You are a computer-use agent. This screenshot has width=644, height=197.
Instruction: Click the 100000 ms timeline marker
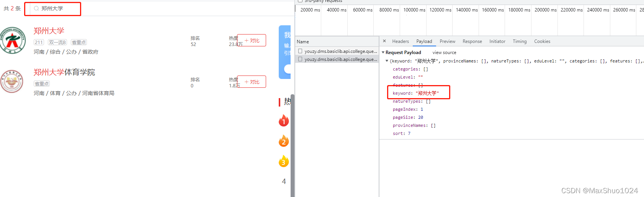click(x=414, y=10)
